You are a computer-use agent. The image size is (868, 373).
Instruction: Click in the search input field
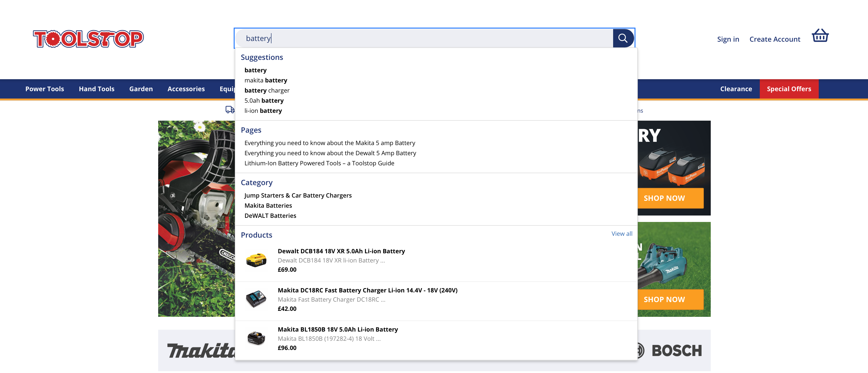421,38
